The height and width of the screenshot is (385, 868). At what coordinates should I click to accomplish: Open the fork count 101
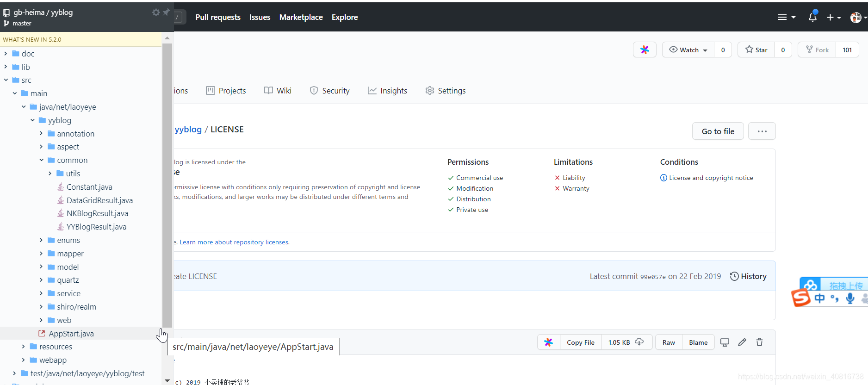tap(847, 50)
